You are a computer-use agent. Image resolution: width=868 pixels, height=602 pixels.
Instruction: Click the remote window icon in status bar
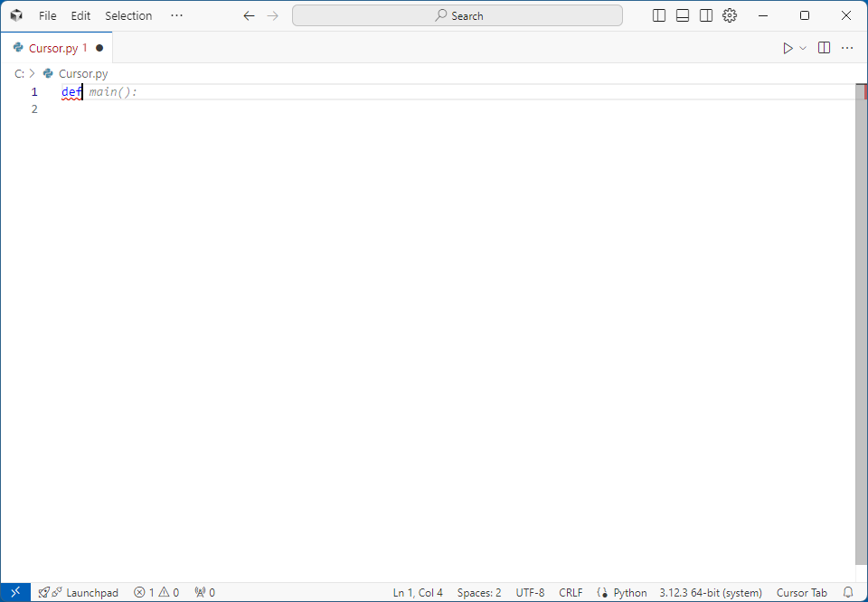pyautogui.click(x=15, y=593)
